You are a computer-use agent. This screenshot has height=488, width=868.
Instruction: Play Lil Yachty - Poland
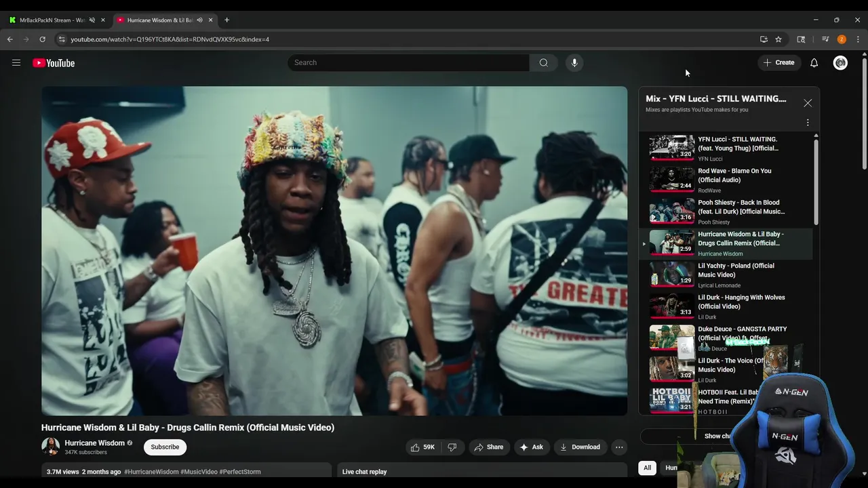(x=726, y=274)
